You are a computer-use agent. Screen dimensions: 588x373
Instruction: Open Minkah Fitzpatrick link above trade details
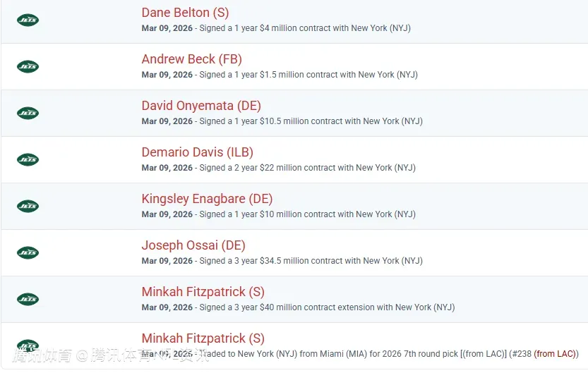click(203, 338)
